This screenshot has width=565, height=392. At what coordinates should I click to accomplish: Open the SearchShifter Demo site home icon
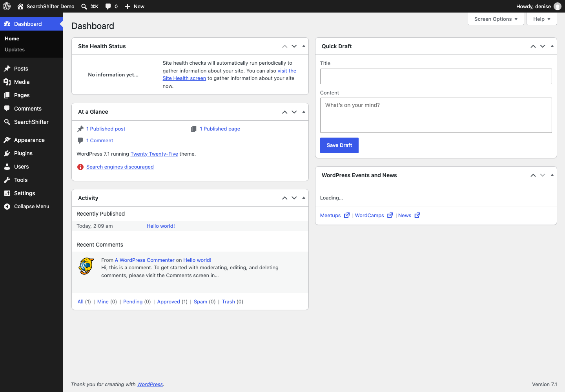20,6
